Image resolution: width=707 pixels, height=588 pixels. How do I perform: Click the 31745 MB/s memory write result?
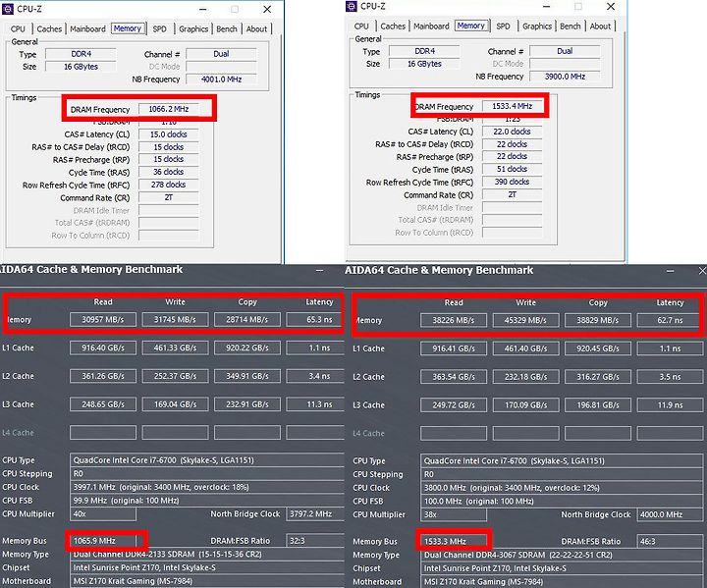pos(175,320)
